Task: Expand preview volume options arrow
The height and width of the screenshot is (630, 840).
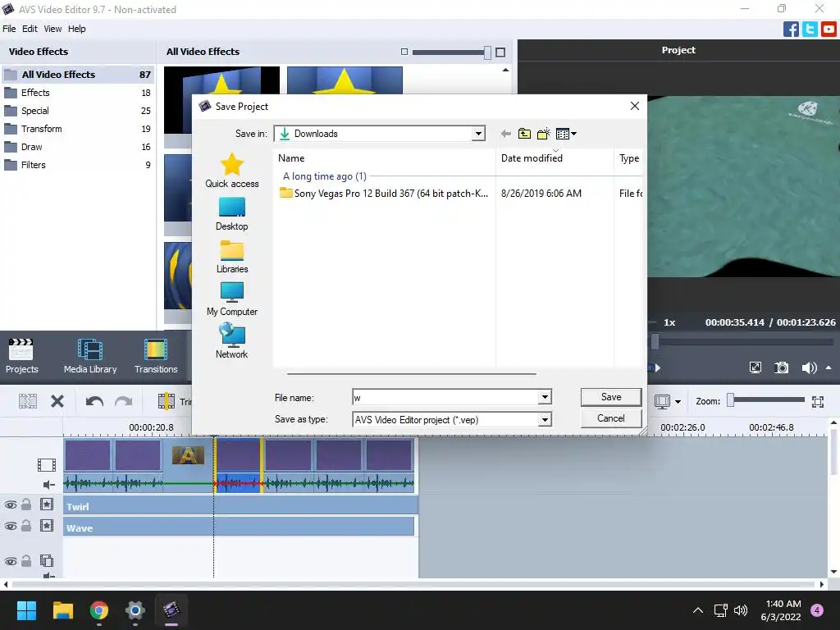Action: (x=829, y=367)
